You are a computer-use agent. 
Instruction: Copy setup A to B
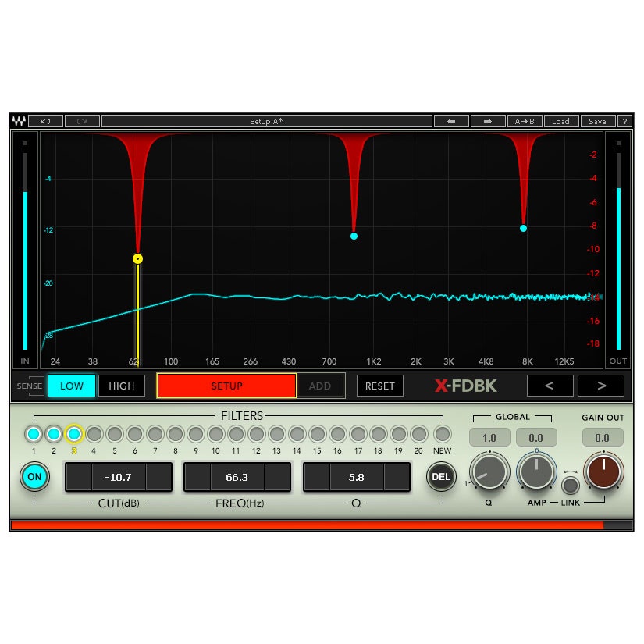click(525, 121)
